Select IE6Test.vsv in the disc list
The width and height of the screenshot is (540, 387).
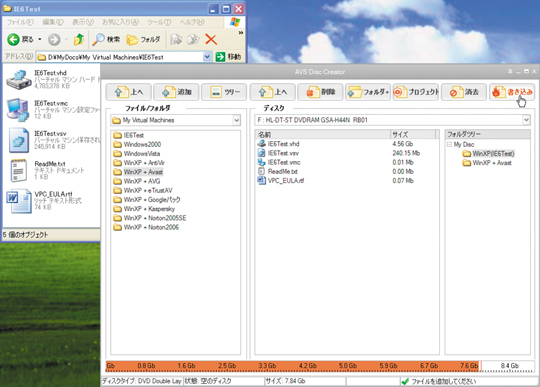tap(278, 153)
